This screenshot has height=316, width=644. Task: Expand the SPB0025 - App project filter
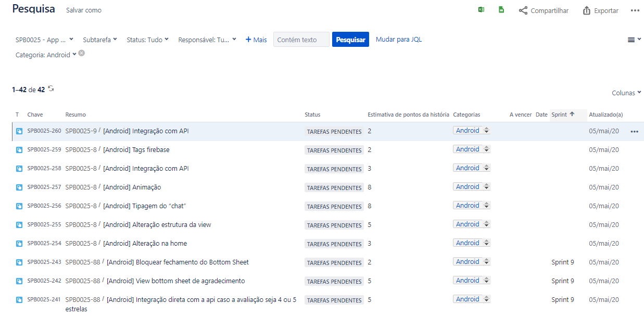[x=44, y=40]
